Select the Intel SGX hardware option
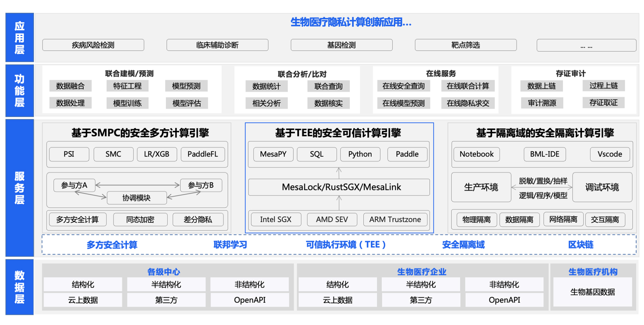Screen dimensions: 644x325 pos(275,219)
